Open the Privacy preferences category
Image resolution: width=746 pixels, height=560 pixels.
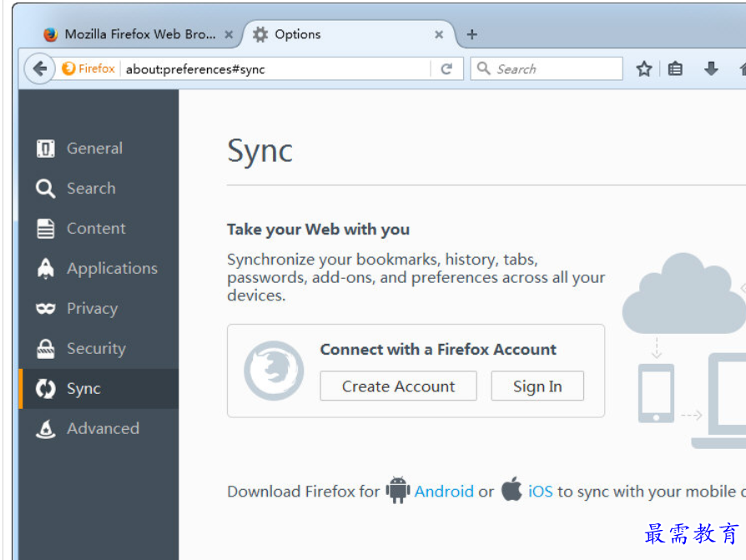tap(98, 308)
